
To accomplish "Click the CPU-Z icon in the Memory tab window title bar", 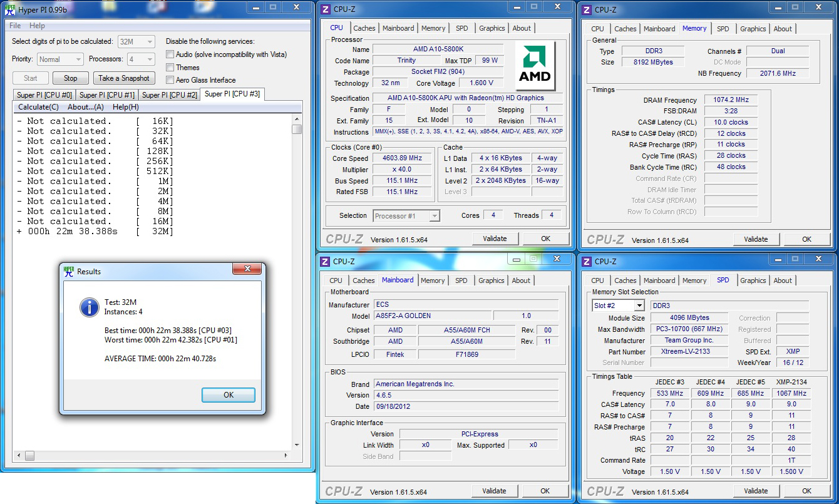I will click(x=587, y=9).
